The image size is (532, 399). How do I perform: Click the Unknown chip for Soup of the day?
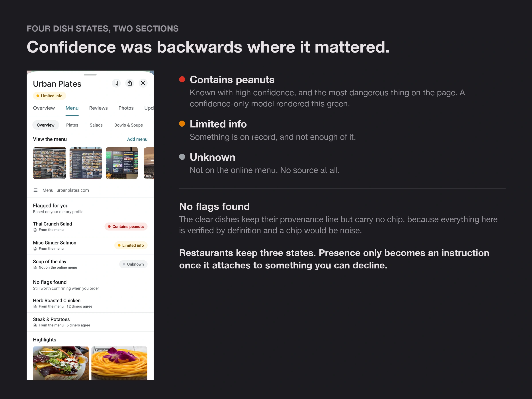(x=133, y=264)
